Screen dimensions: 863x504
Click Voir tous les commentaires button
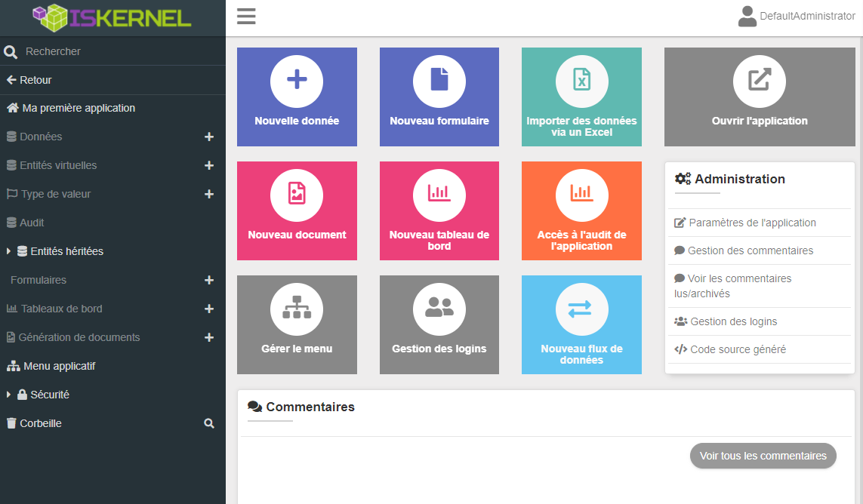[763, 456]
